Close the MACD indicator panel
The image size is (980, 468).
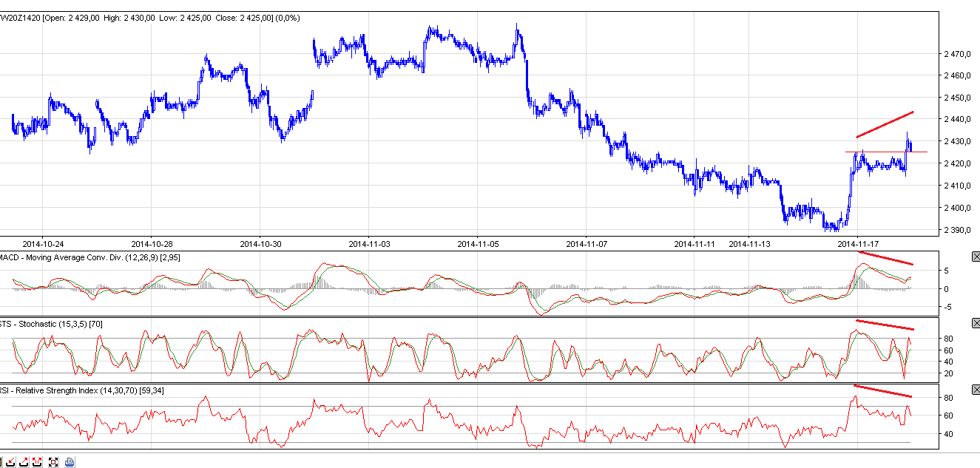coord(975,257)
